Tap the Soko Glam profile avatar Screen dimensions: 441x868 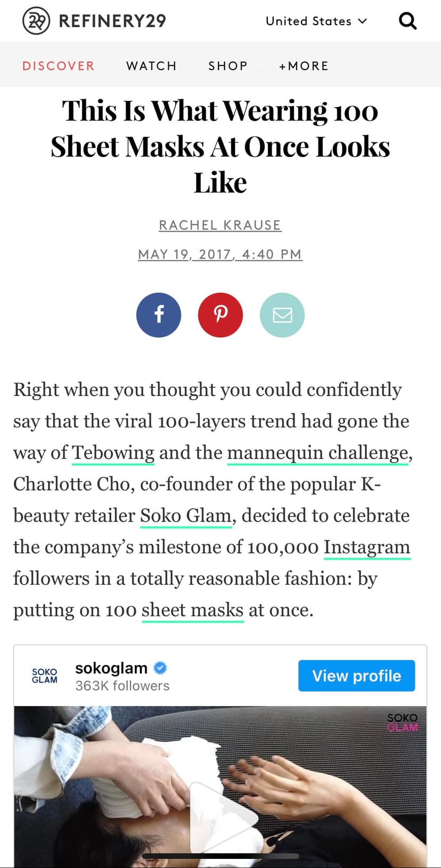point(45,676)
